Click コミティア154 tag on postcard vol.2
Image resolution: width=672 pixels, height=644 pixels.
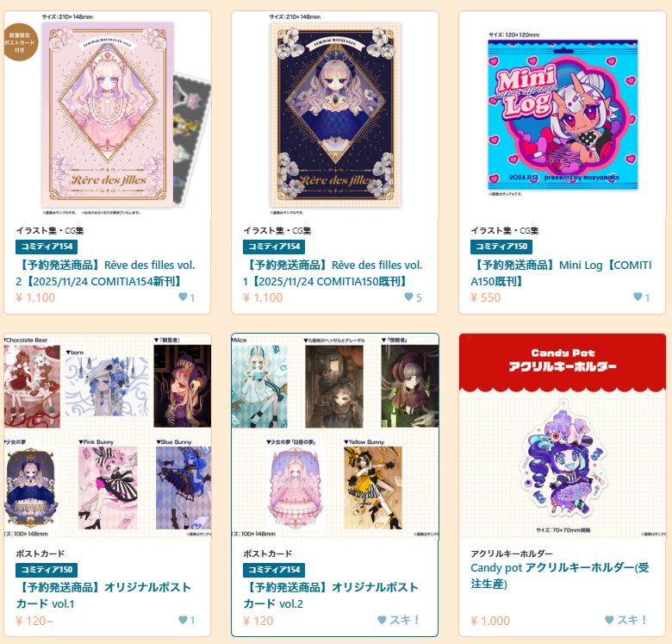click(x=274, y=570)
